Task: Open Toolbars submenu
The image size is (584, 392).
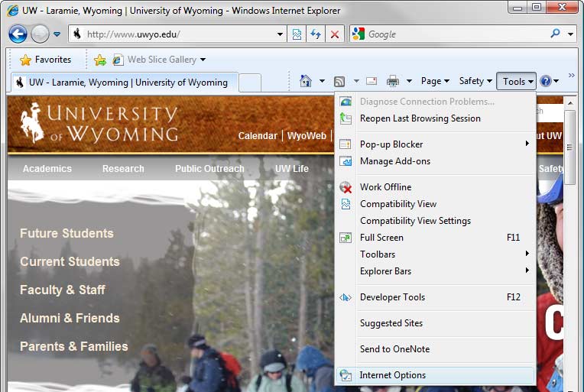Action: coord(435,254)
